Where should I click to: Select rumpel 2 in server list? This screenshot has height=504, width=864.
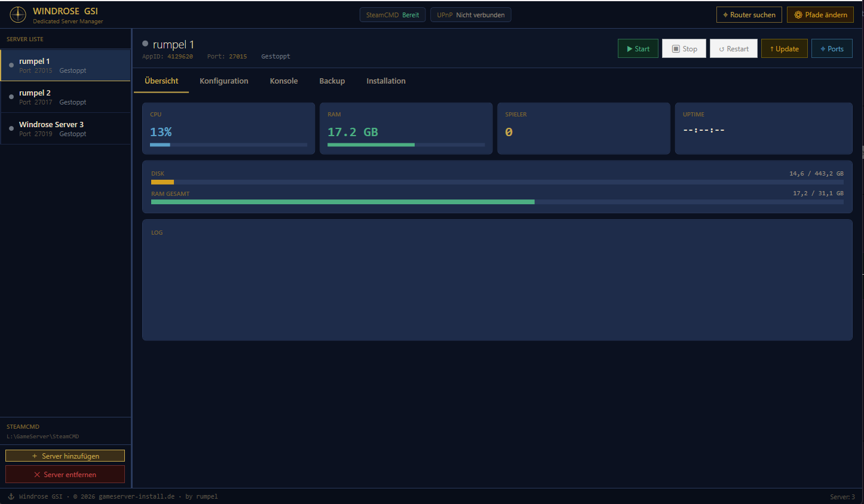[x=66, y=97]
